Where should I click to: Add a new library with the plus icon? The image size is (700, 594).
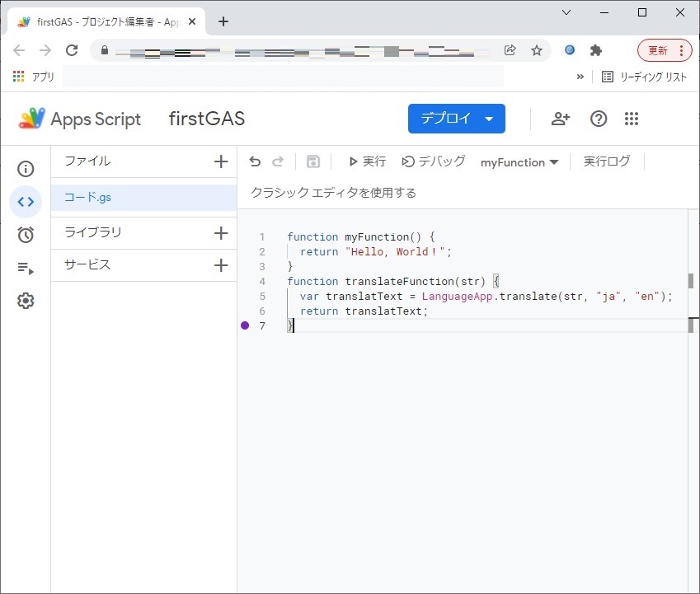pos(220,232)
